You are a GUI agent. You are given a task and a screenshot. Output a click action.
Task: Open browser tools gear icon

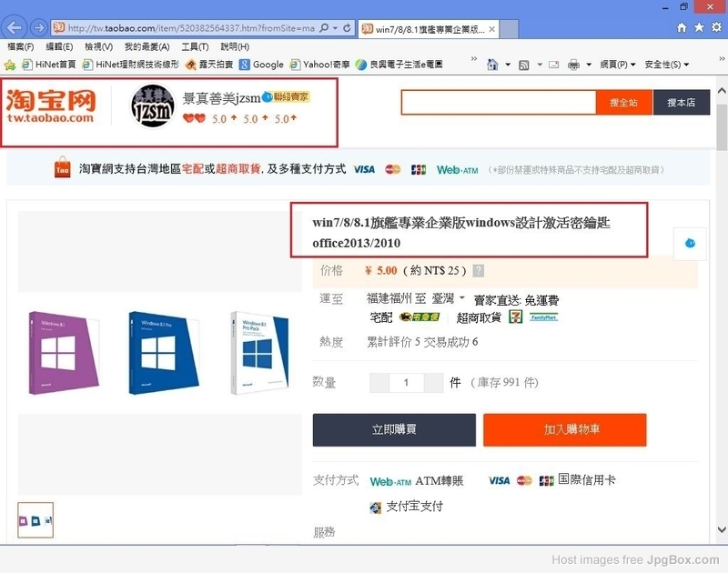(716, 27)
